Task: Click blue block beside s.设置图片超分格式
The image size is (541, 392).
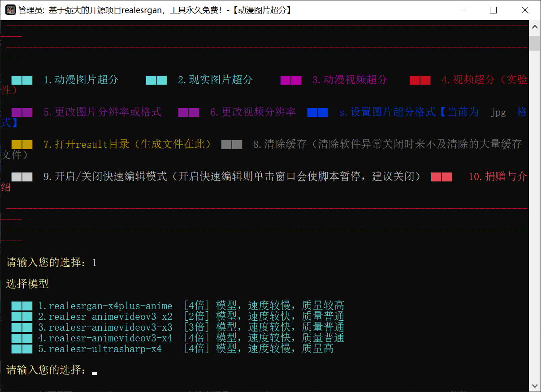Action: (x=318, y=112)
